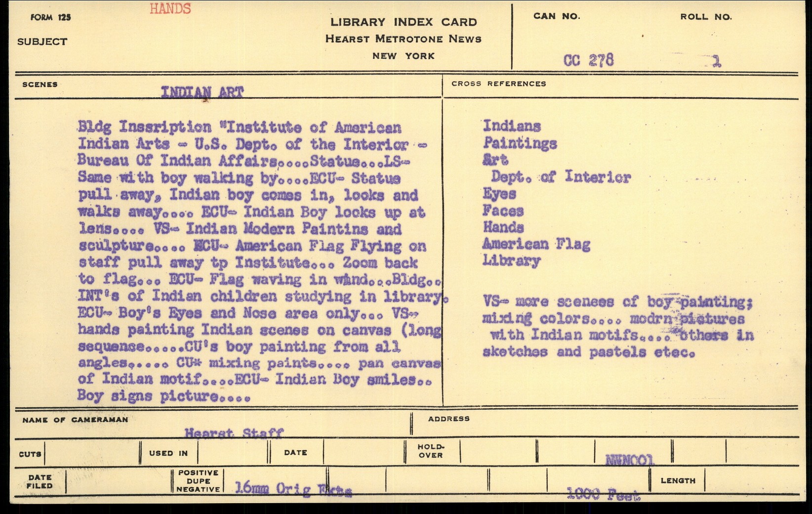Click the Dept. of Interior cross reference
812x514 pixels.
coord(561,176)
